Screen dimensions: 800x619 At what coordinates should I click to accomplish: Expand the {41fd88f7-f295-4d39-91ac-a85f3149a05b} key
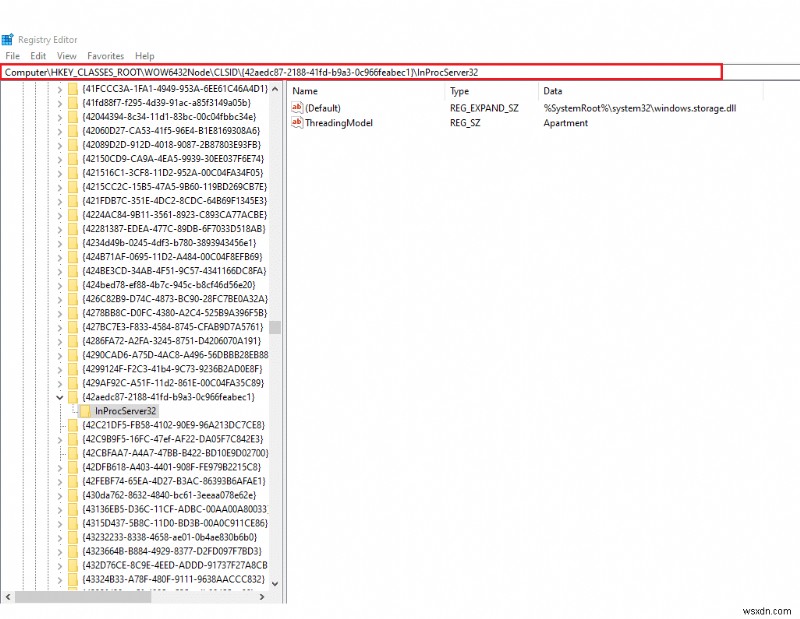click(x=59, y=103)
